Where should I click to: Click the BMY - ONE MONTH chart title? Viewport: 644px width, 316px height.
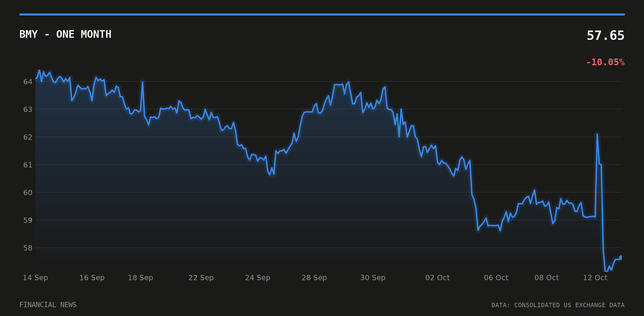pyautogui.click(x=65, y=34)
